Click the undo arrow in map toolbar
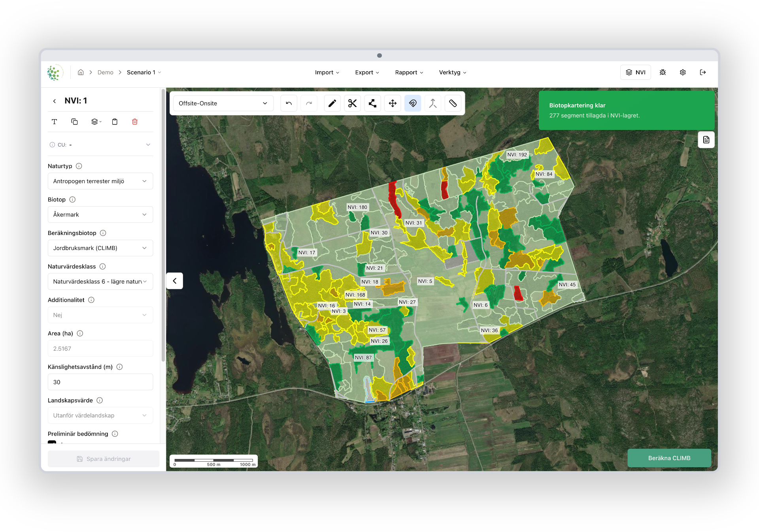 pyautogui.click(x=289, y=103)
